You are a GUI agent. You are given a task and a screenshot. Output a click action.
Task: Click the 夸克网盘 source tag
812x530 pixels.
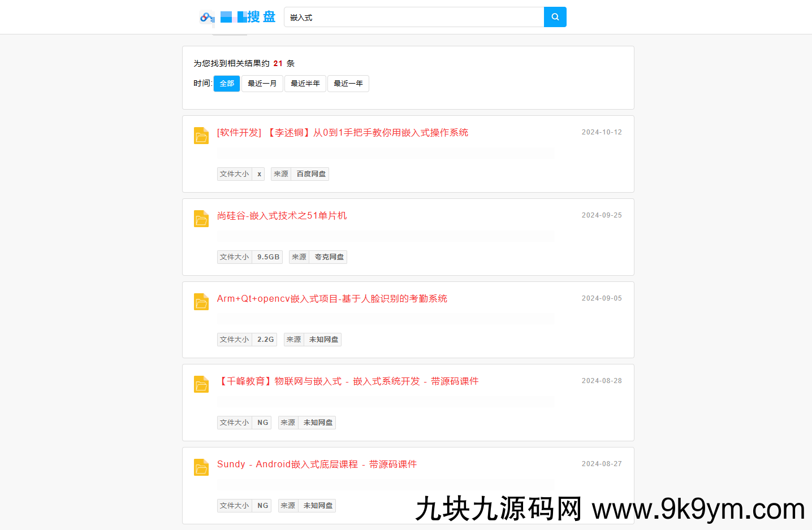[329, 257]
